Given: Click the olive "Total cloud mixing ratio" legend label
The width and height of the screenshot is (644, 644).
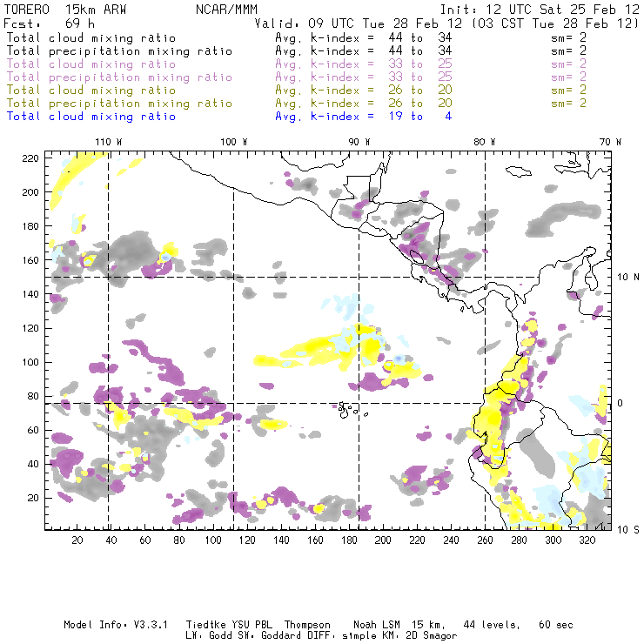Looking at the screenshot, I should tap(91, 91).
